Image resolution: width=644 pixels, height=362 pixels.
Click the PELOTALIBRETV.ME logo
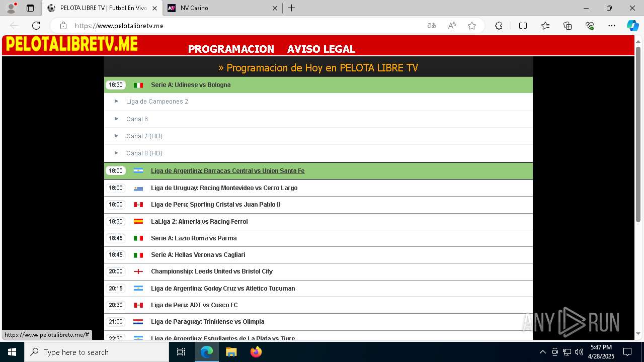tap(71, 44)
